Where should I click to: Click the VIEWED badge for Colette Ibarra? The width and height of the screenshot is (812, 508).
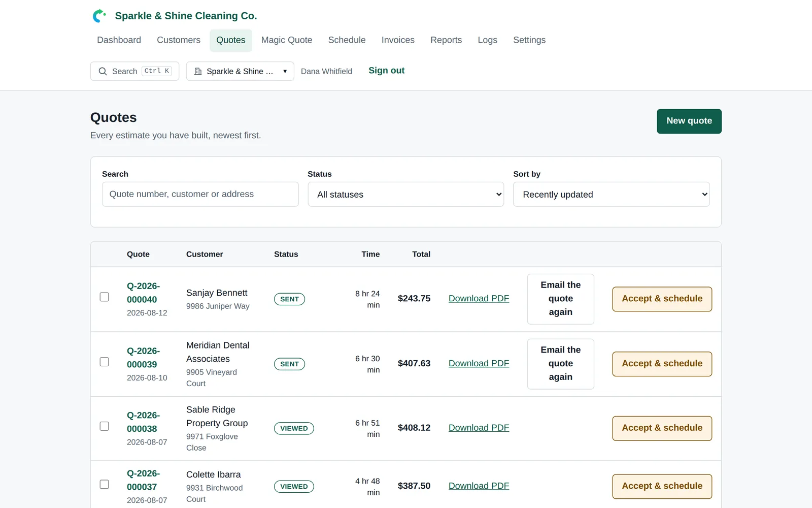pyautogui.click(x=294, y=487)
